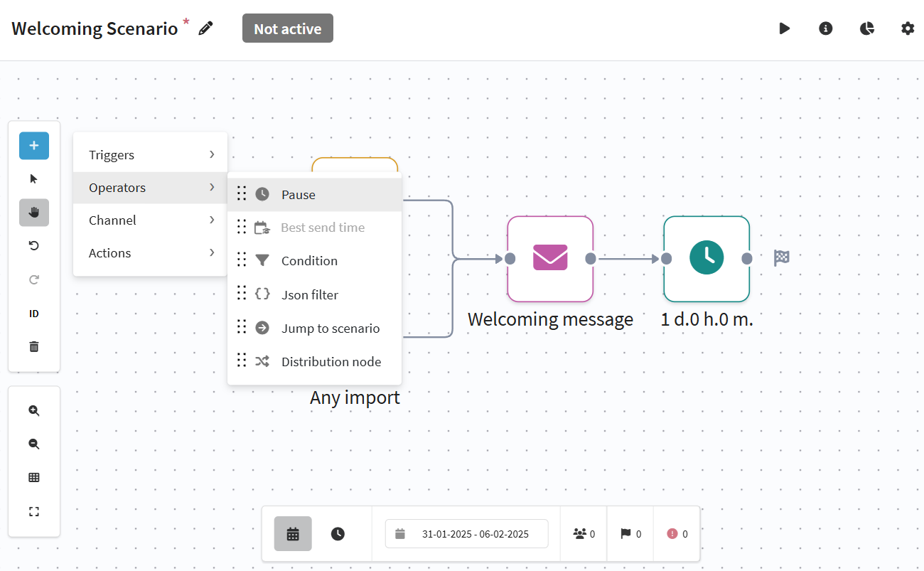Click the braces icon beside Json filter
The image size is (924, 571).
tap(262, 294)
